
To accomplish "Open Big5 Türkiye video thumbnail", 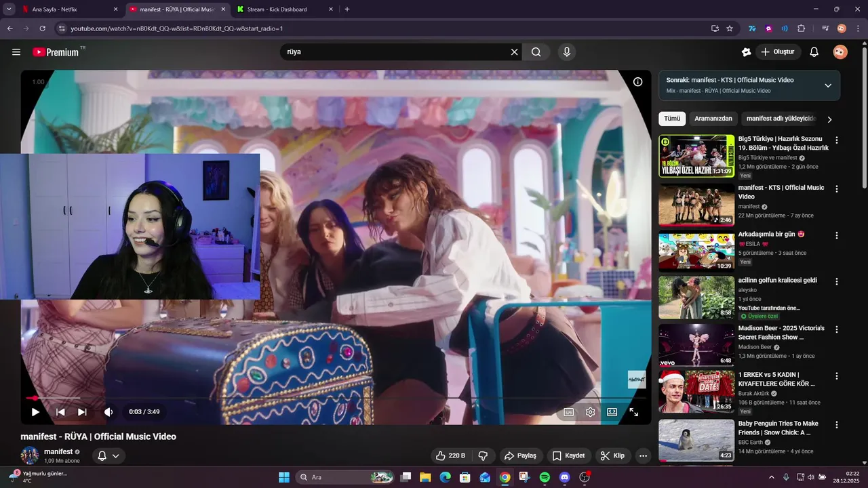I will 696,157.
